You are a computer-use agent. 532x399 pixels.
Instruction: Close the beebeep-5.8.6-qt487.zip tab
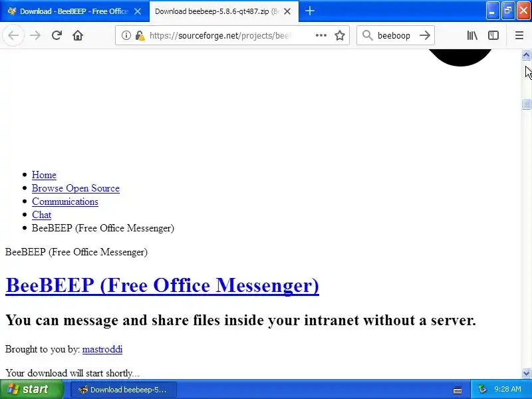(287, 11)
